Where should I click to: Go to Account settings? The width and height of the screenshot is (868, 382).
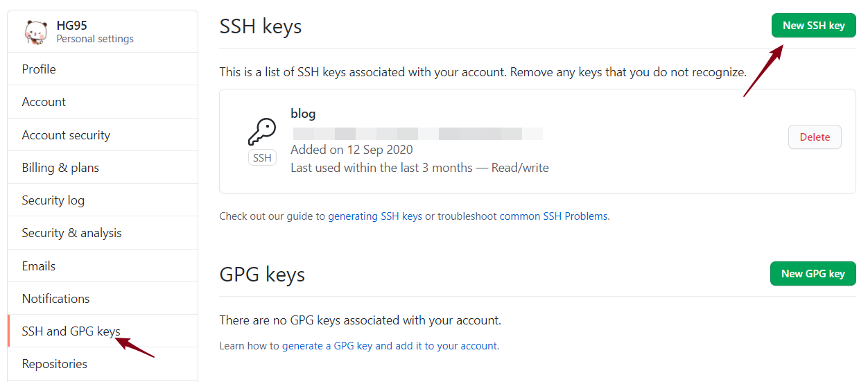[x=103, y=102]
